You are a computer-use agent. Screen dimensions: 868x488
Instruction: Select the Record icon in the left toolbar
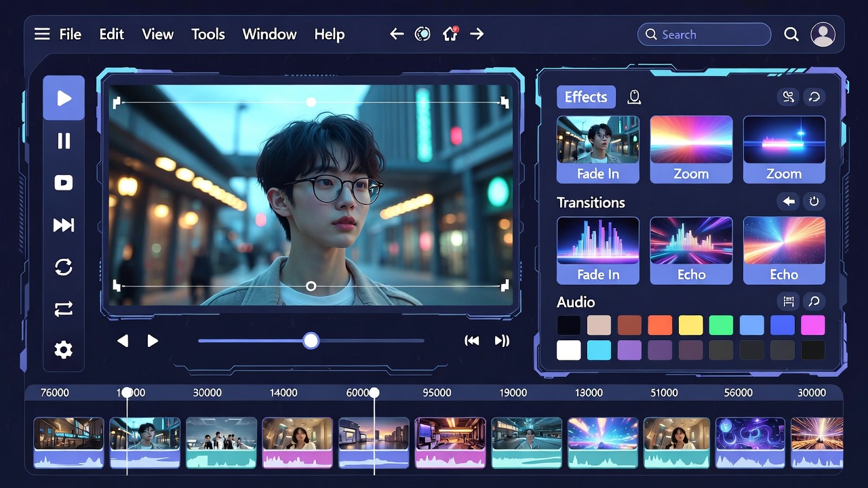point(64,182)
